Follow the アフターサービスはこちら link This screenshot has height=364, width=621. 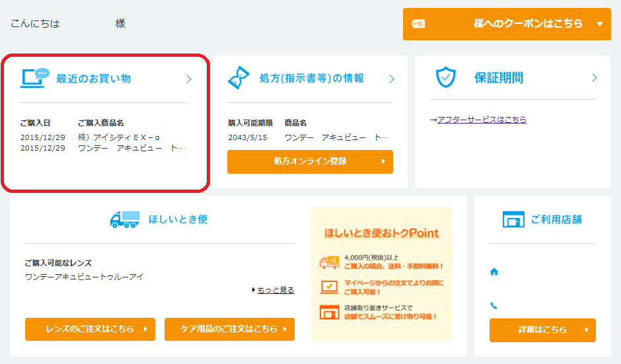(x=482, y=120)
